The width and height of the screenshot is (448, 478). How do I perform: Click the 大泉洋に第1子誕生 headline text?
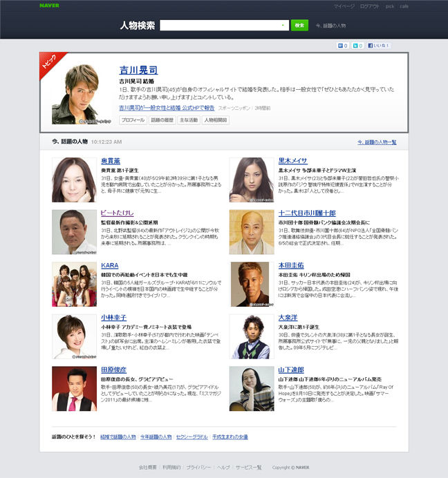[299, 327]
